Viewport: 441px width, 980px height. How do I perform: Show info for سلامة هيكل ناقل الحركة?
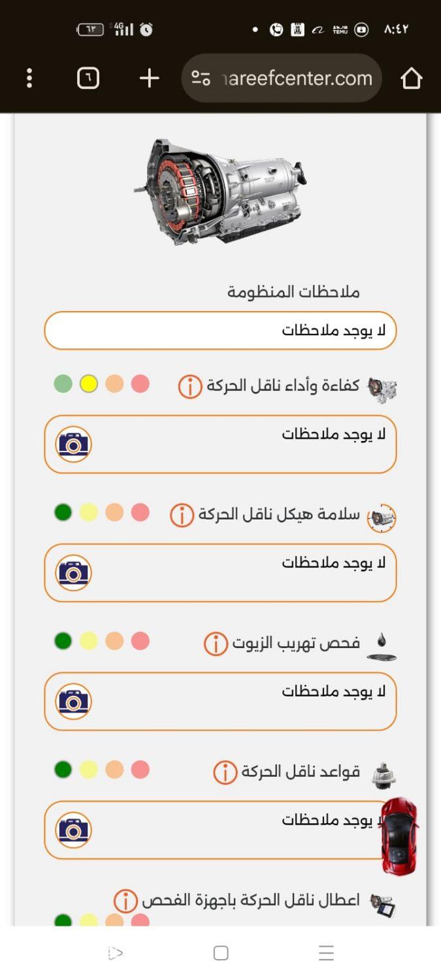[x=182, y=515]
